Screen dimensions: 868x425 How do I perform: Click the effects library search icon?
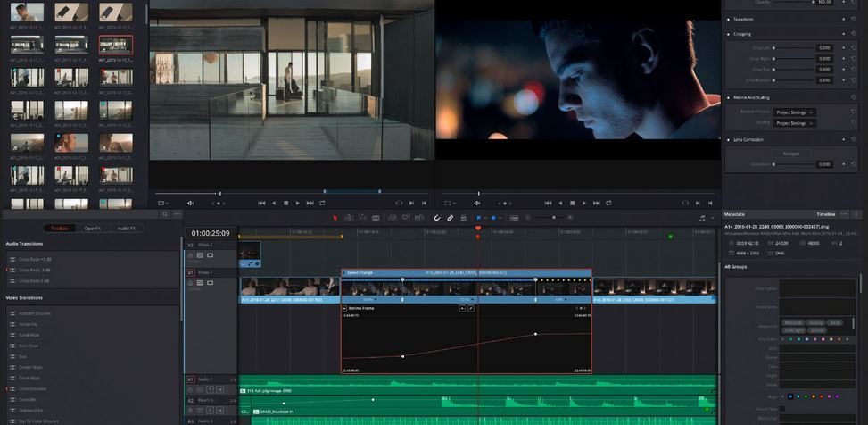[x=165, y=214]
